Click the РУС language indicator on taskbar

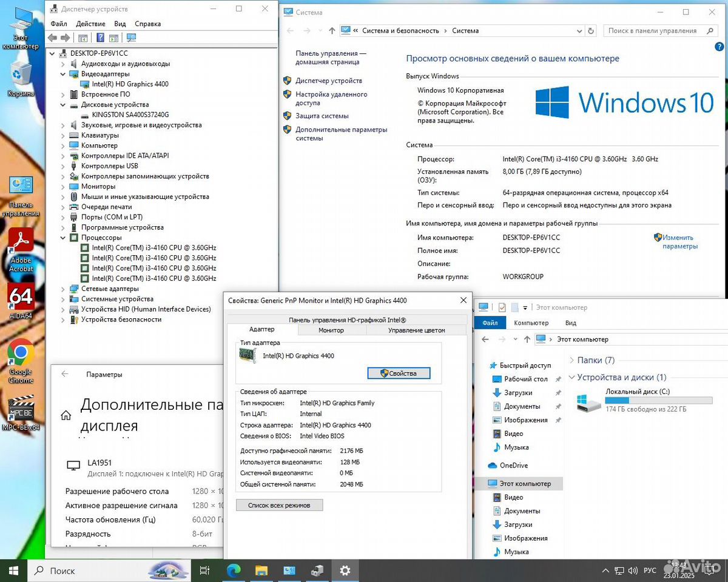(650, 570)
